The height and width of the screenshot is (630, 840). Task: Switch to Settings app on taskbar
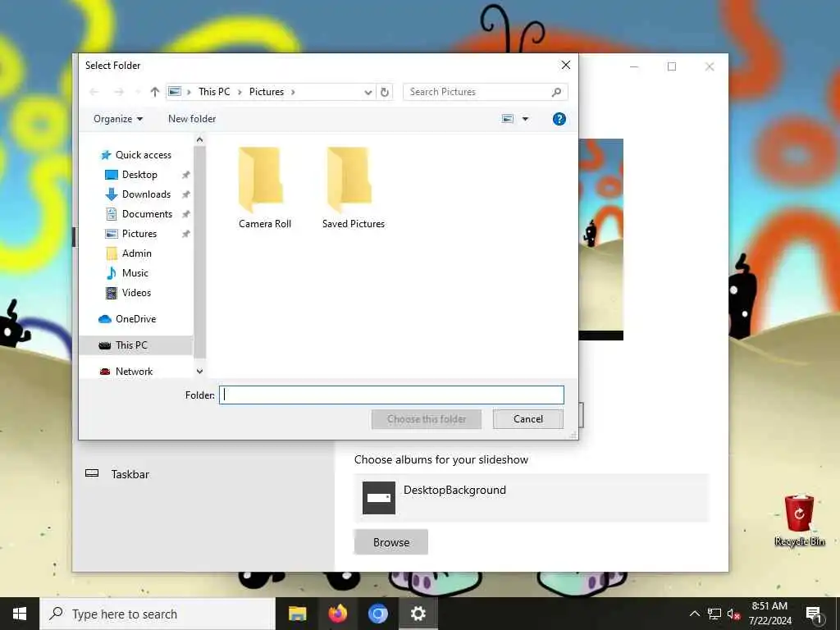point(418,614)
